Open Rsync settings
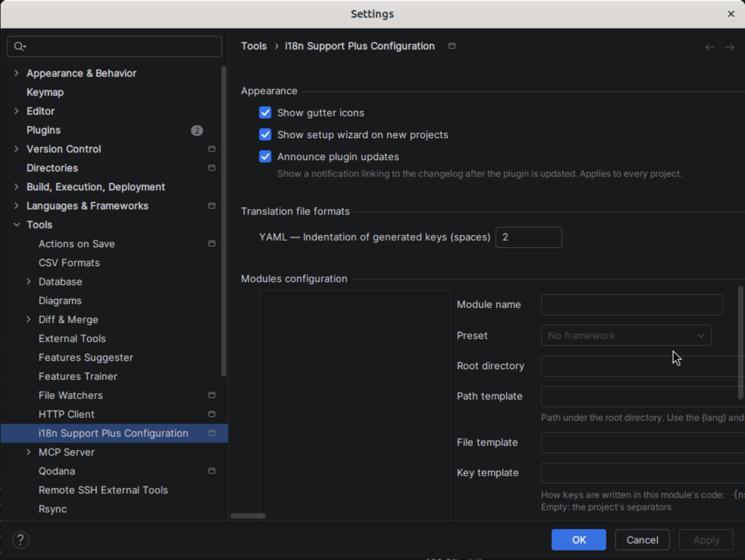Screen dimensions: 745x560 [x=53, y=509]
